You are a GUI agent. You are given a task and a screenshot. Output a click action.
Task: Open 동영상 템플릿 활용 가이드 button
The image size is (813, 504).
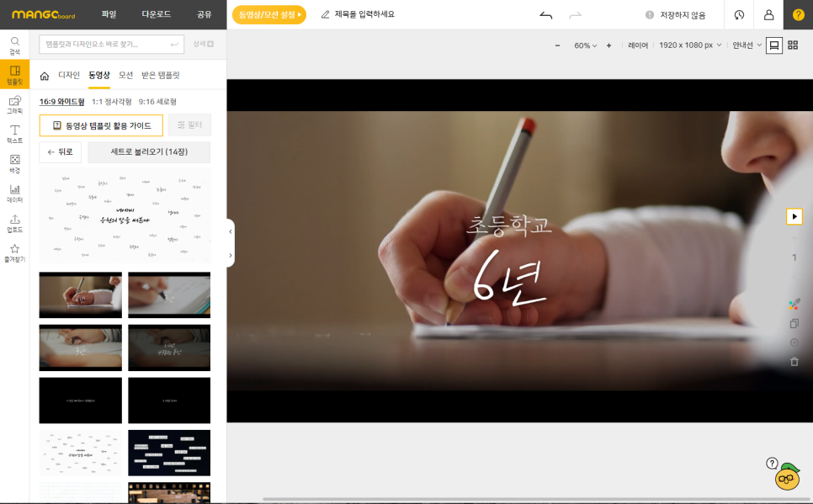tap(101, 125)
